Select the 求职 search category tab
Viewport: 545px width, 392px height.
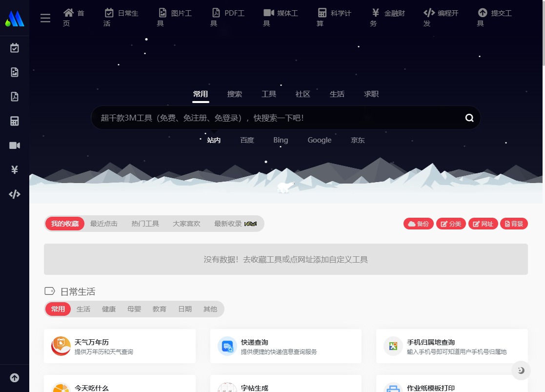coord(371,94)
